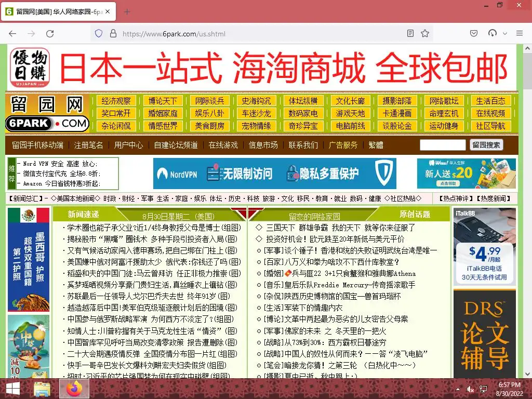Open the 墨西哥护照 sidebar ad
This screenshot has height=399, width=532.
29,260
